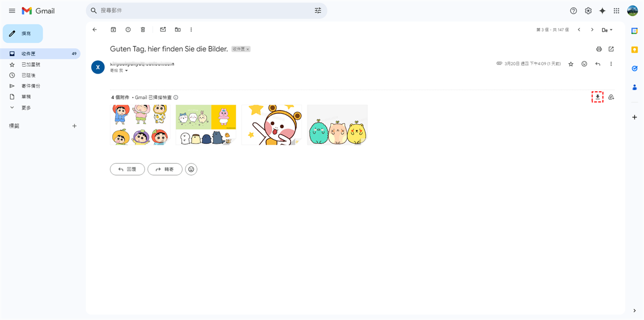Get add-ons with the plus icon

coord(635,117)
